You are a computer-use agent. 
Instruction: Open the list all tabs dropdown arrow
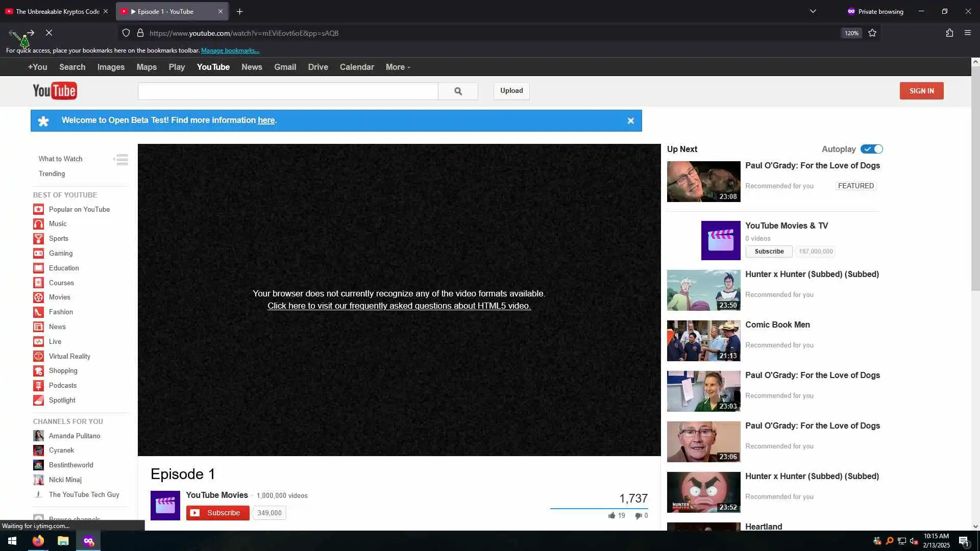[813, 11]
